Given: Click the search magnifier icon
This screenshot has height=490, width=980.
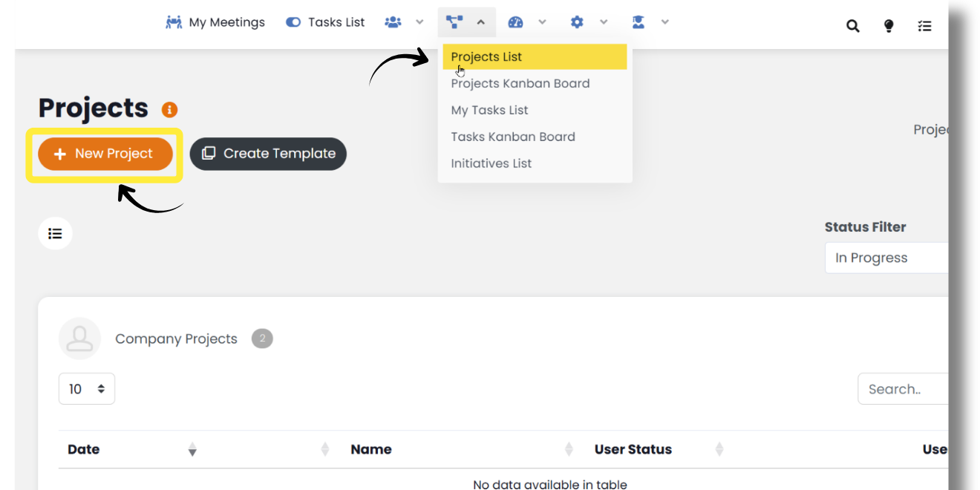Looking at the screenshot, I should pos(853,26).
